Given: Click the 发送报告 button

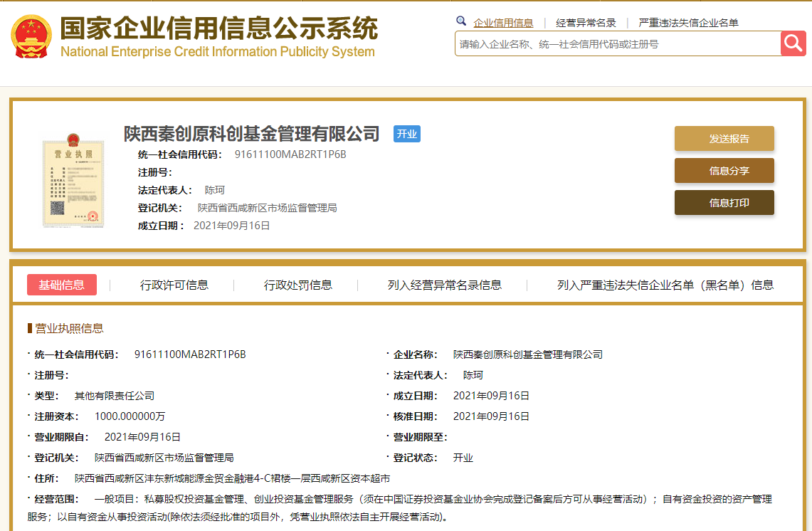Looking at the screenshot, I should pyautogui.click(x=724, y=138).
